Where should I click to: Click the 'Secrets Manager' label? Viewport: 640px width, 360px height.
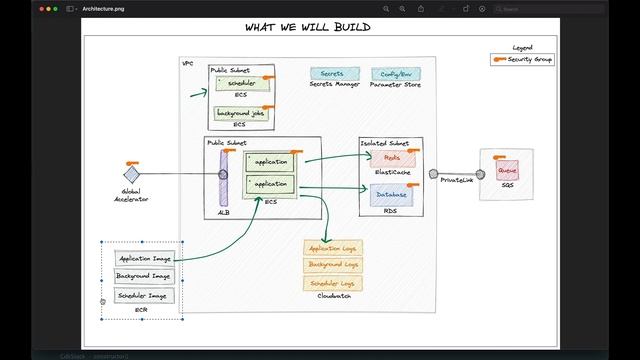(334, 84)
